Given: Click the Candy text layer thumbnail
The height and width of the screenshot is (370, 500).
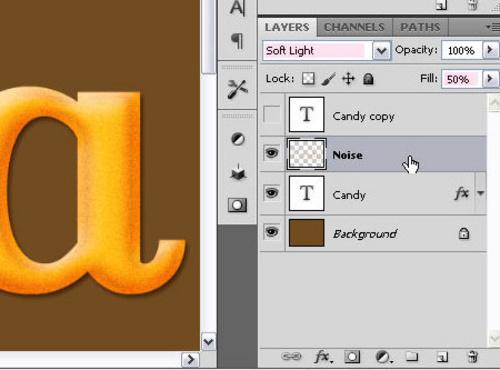Looking at the screenshot, I should tap(306, 193).
